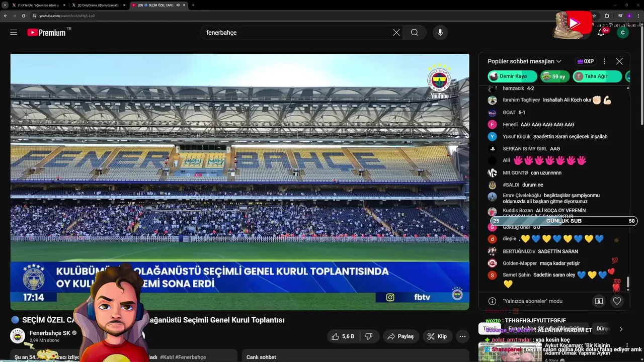
Task: Send a Super Chat with dollar icon
Action: pos(599,301)
